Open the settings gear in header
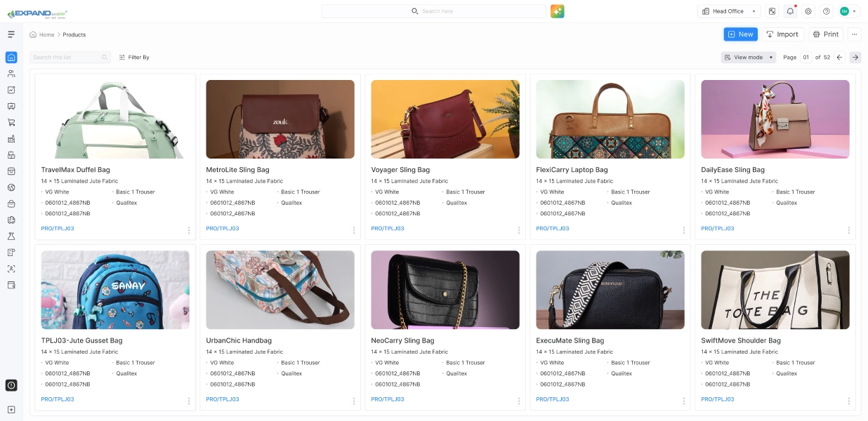The image size is (868, 421). (808, 11)
